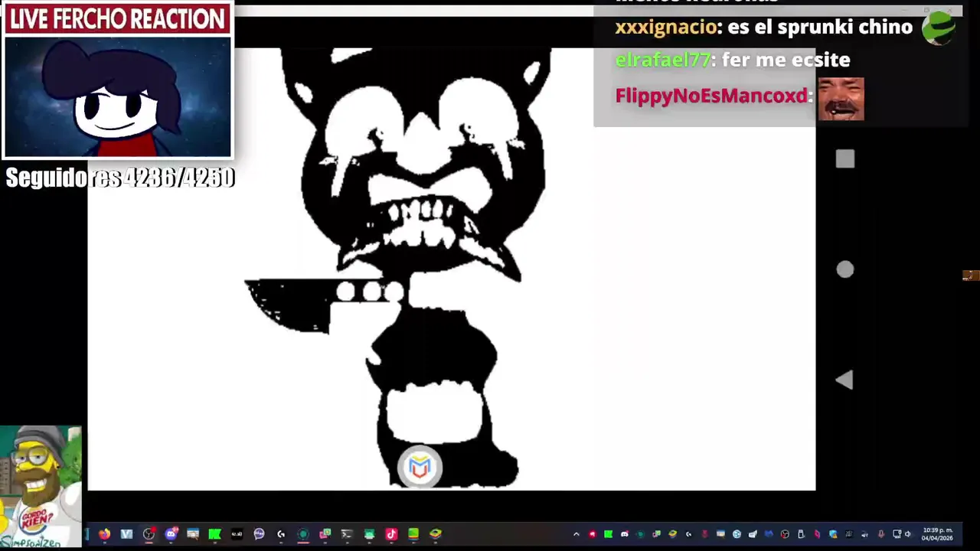Click the microphone icon in the system tray
The image size is (980, 551).
(x=881, y=534)
